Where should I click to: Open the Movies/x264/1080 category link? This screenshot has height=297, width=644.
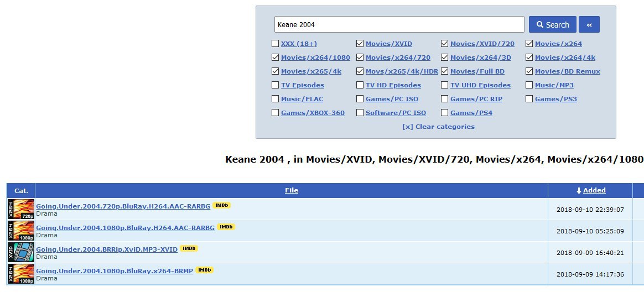pyautogui.click(x=315, y=58)
